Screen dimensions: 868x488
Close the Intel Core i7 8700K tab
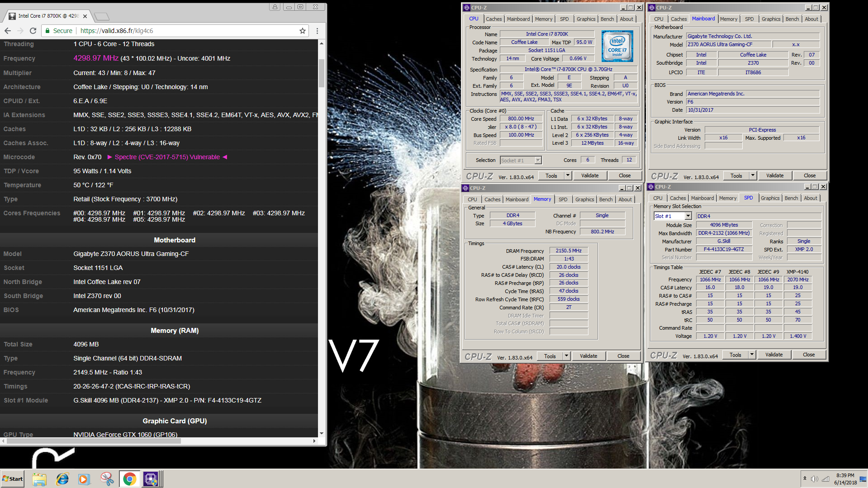pos(85,16)
